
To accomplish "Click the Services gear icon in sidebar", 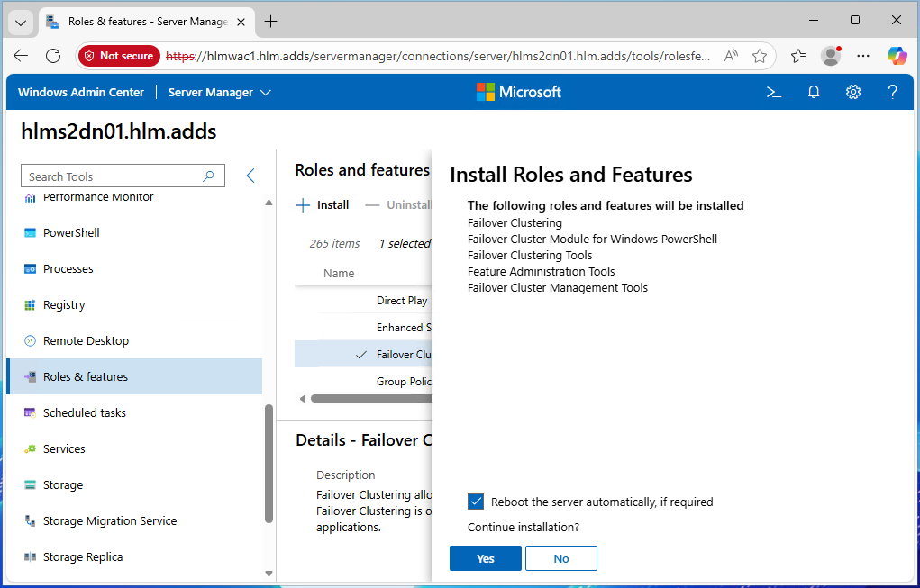I will (30, 449).
